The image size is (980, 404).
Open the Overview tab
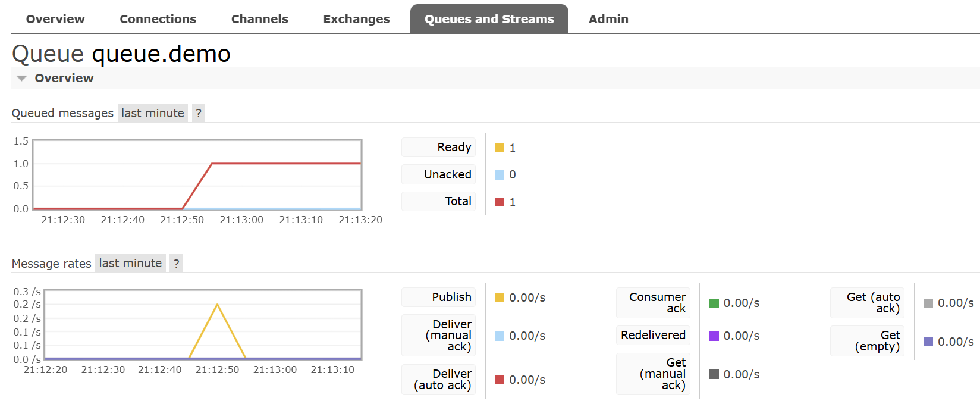point(55,19)
